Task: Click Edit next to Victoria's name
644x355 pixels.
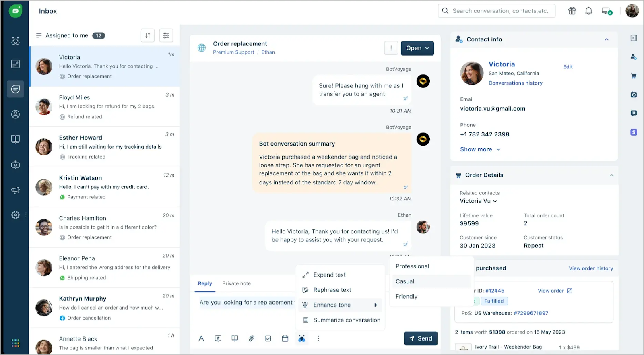Action: click(568, 67)
